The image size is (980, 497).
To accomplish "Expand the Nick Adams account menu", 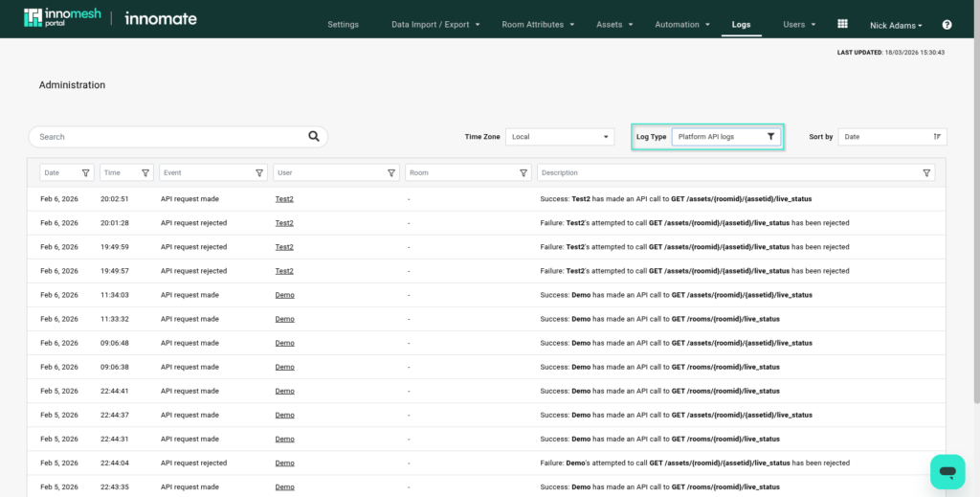I will (x=896, y=25).
